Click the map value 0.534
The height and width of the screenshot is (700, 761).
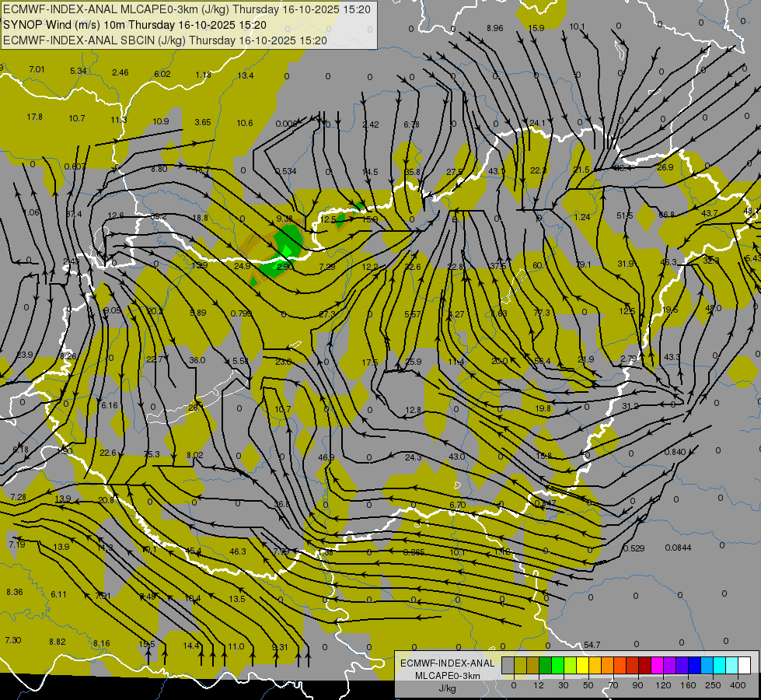click(x=286, y=171)
